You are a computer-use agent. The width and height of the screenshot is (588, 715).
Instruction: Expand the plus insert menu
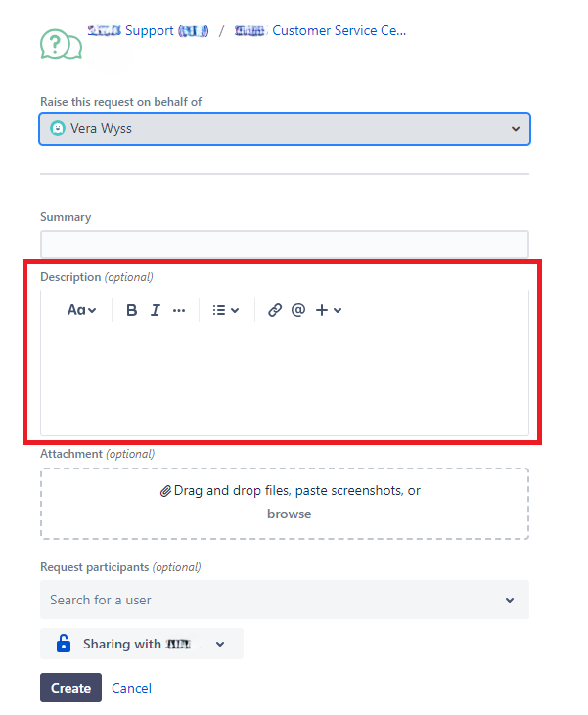(x=329, y=310)
